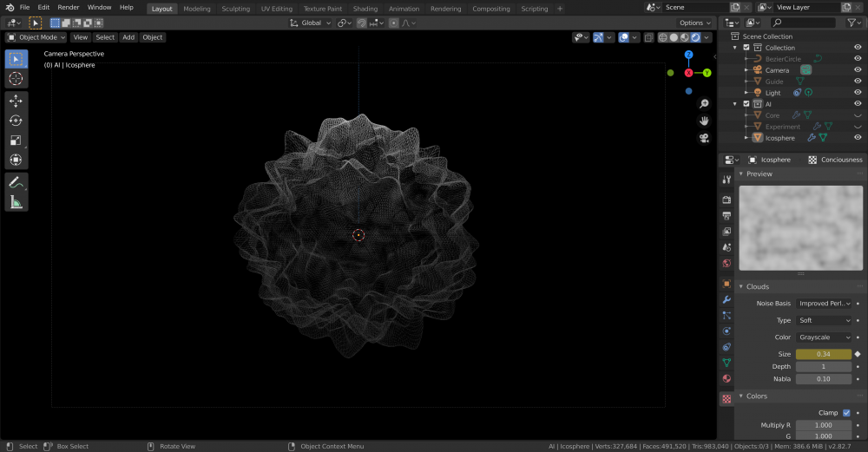Click the Options button in header
The image size is (868, 452).
pyautogui.click(x=694, y=23)
